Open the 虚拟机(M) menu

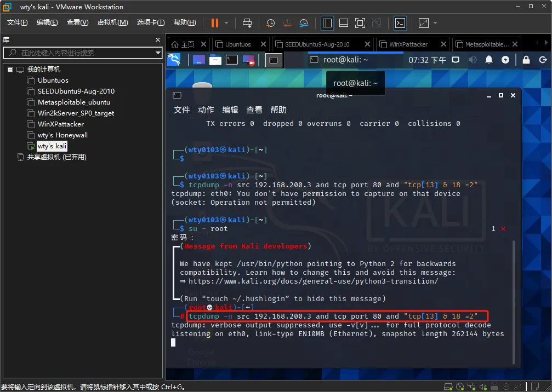pos(112,22)
